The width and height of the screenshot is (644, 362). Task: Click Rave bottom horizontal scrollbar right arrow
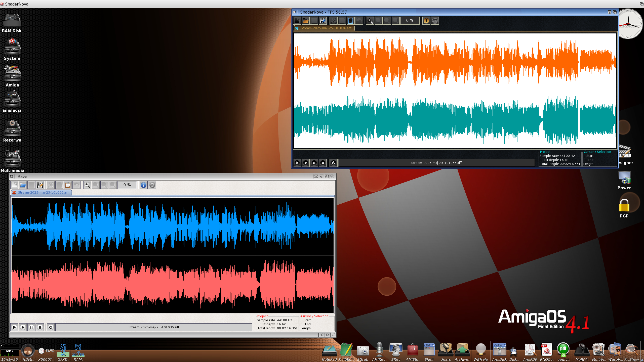(x=328, y=335)
